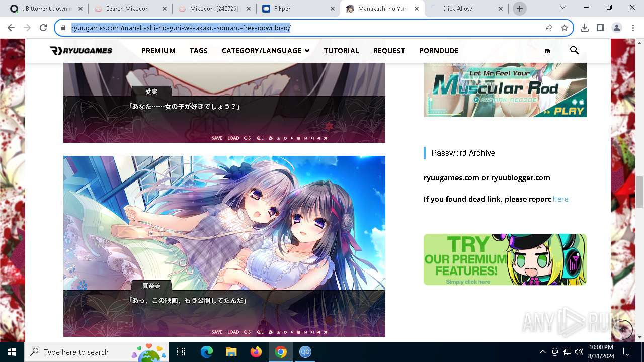Switch to the Mikocon-[240725] tab
The height and width of the screenshot is (362, 644).
pyautogui.click(x=214, y=9)
